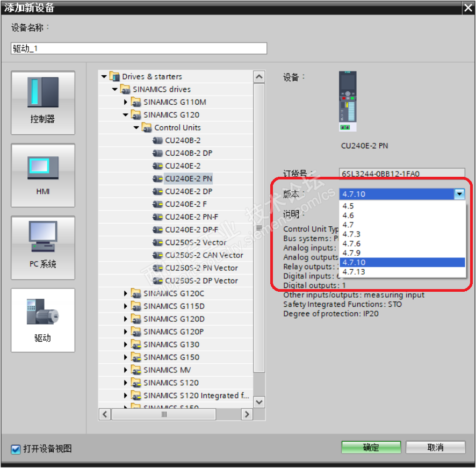The image size is (476, 468).
Task: Click the SINAMICS G120C folder icon
Action: [136, 293]
